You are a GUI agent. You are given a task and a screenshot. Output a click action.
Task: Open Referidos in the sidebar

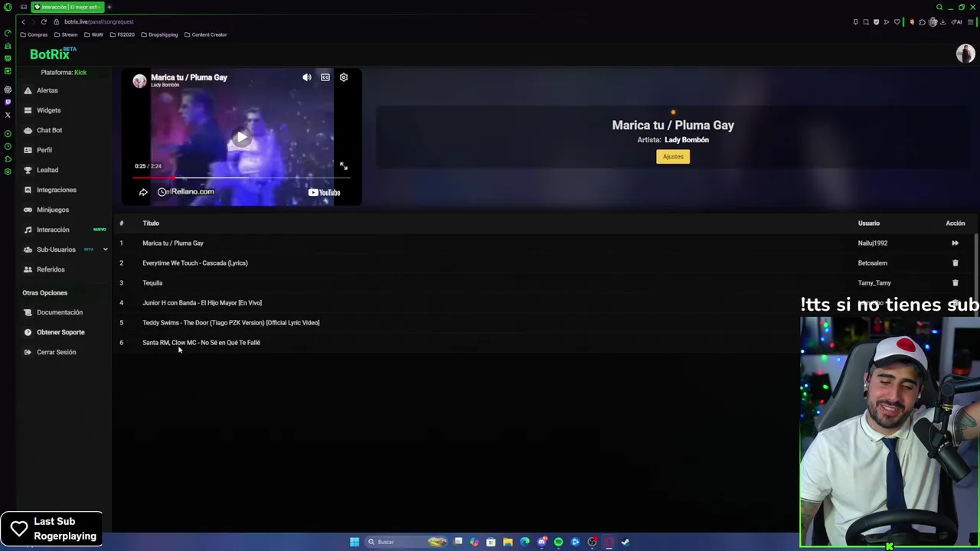(51, 269)
